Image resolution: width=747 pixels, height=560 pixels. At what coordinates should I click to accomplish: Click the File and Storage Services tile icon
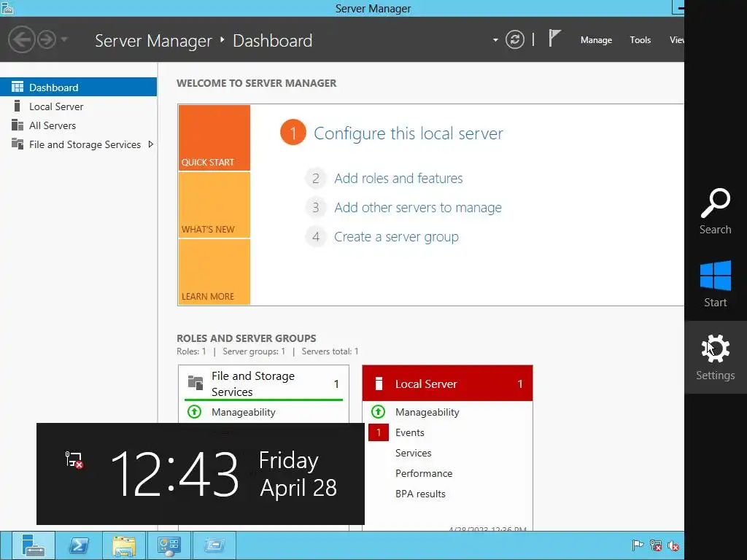point(196,382)
